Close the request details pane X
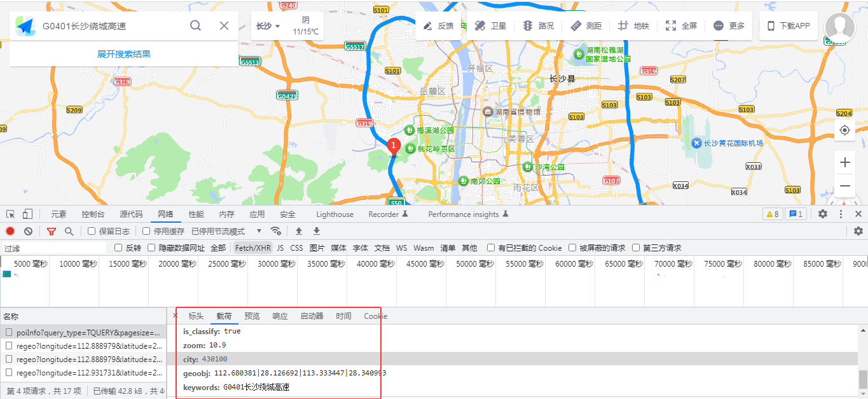Viewport: 868px width, 399px height. tap(176, 316)
